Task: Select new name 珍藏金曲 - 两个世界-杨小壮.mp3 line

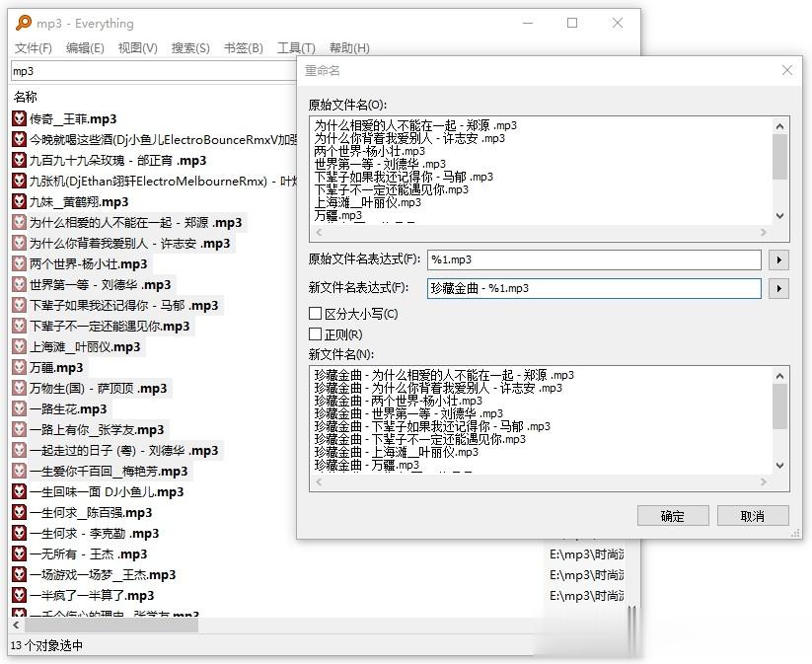Action: pos(399,401)
